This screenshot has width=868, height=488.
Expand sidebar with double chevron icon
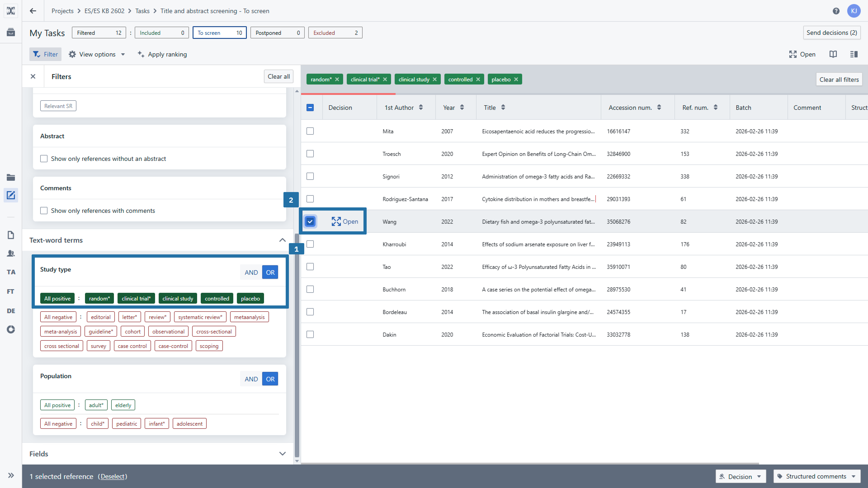[11, 475]
